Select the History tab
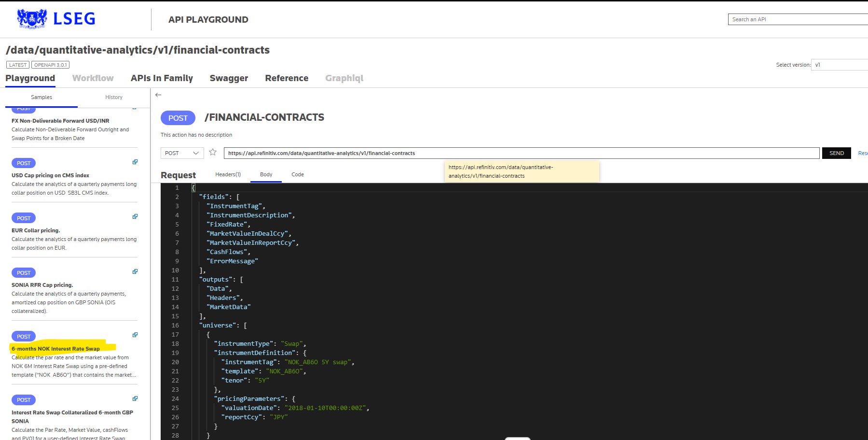This screenshot has width=868, height=440. [114, 97]
